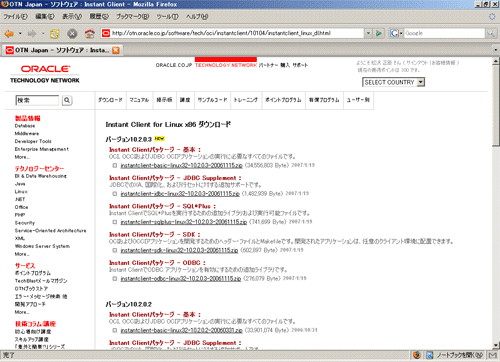Viewport: 500px width, 362px height.
Task: Click the instantclient-basic-linux32-10.2.0.3 zip link
Action: point(182,166)
